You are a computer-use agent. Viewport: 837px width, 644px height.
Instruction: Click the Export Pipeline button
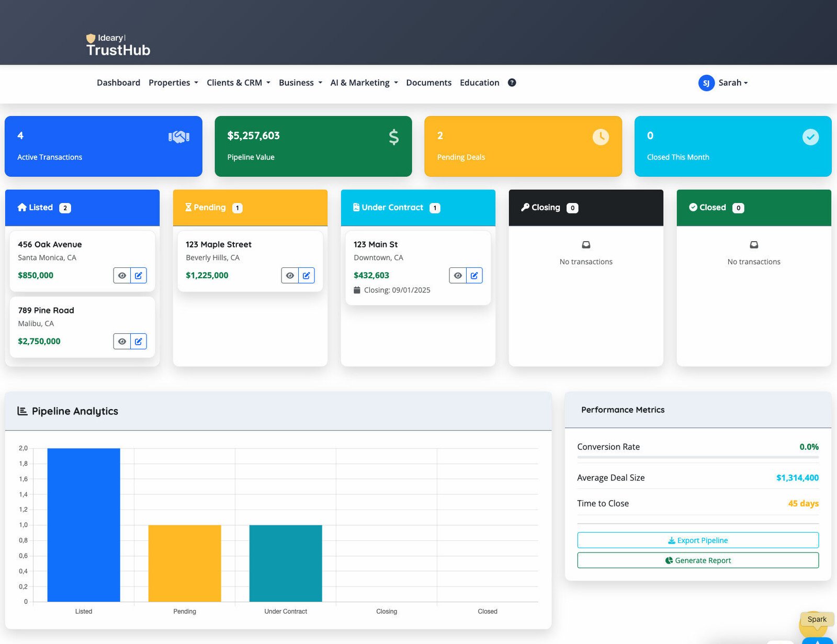(698, 540)
